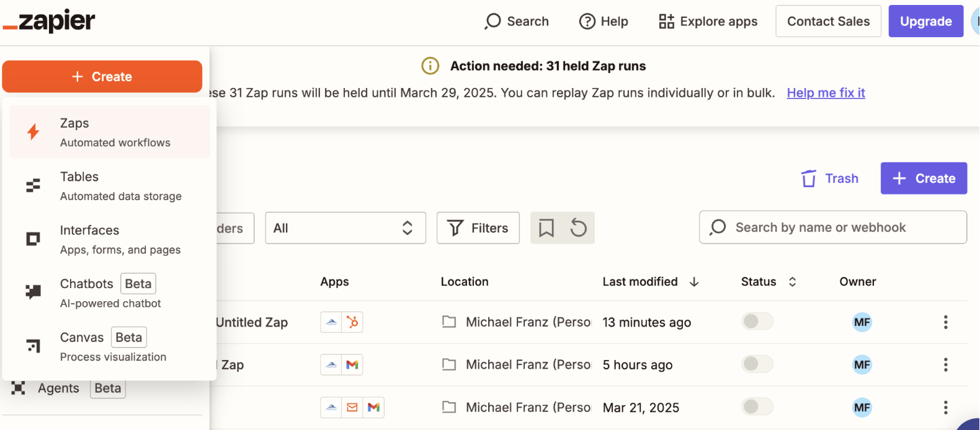Sort by Last modified column
This screenshot has height=430, width=980.
pyautogui.click(x=651, y=282)
